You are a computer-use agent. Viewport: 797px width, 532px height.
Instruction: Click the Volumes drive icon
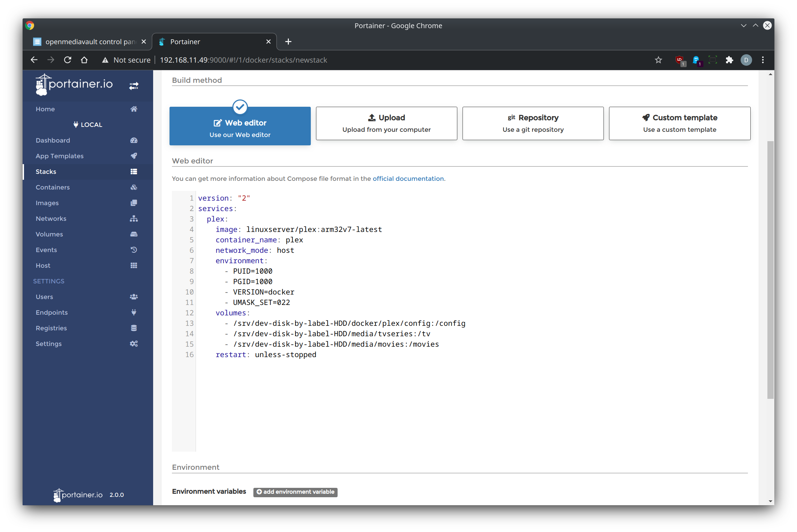[134, 234]
